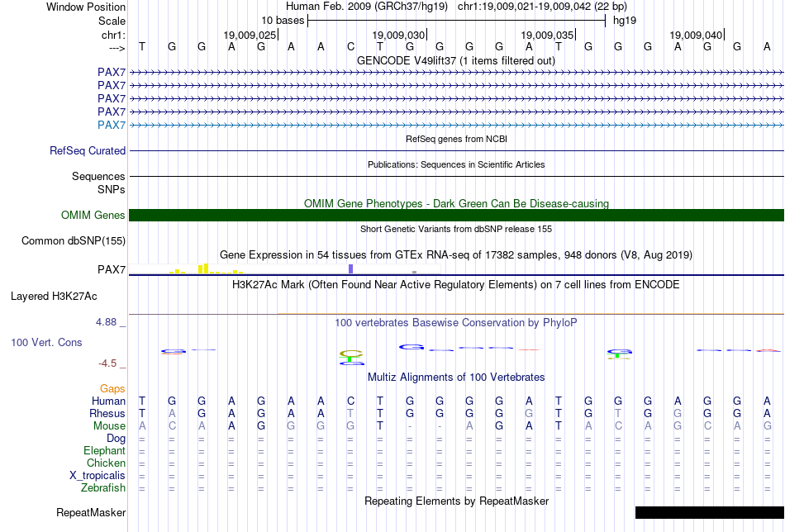Image resolution: width=785 pixels, height=532 pixels.
Task: Click the Scale label
Action: tap(112, 21)
